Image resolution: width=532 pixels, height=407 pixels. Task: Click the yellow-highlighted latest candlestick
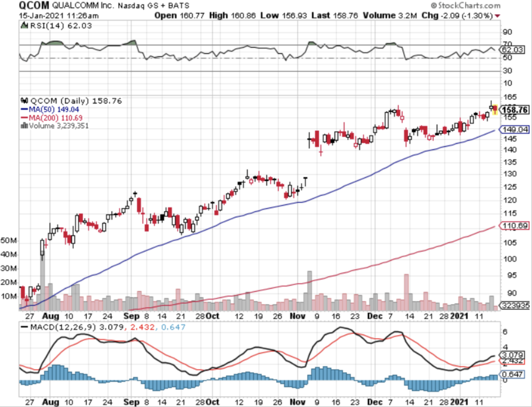[495, 110]
